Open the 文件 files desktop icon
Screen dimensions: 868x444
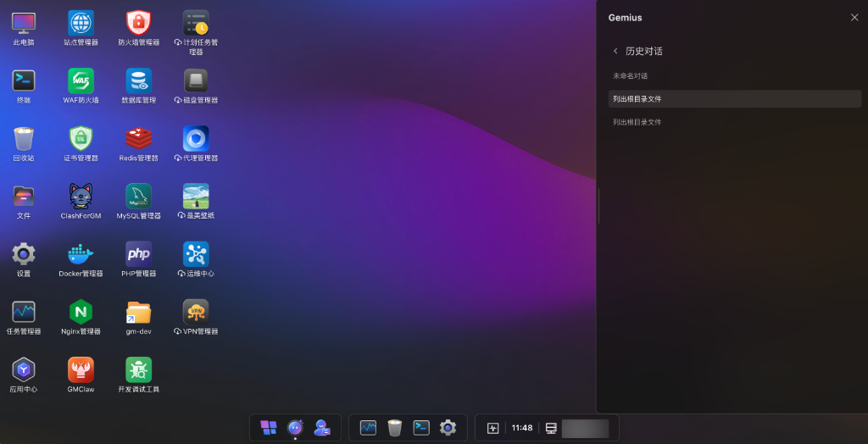pos(24,197)
